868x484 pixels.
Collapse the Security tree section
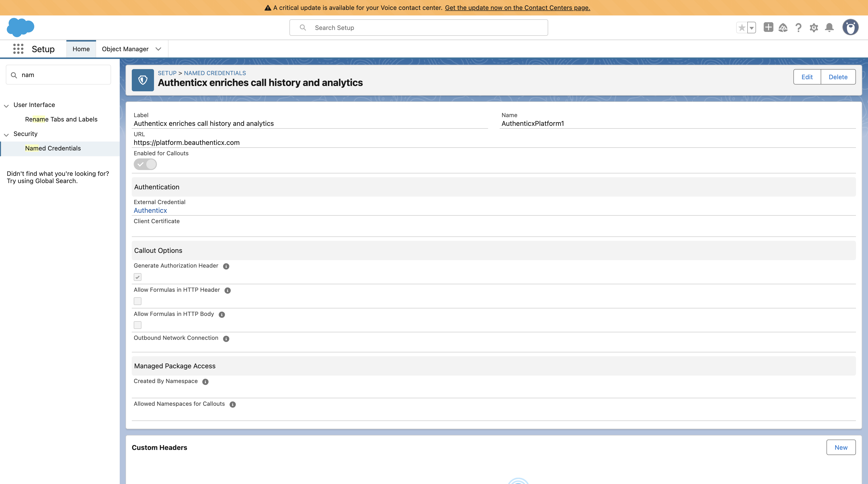6,135
